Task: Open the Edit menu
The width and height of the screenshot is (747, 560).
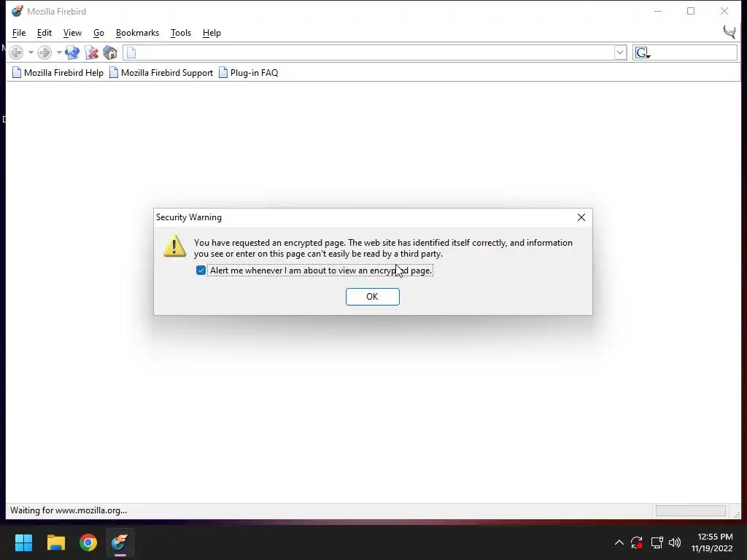Action: click(x=44, y=33)
